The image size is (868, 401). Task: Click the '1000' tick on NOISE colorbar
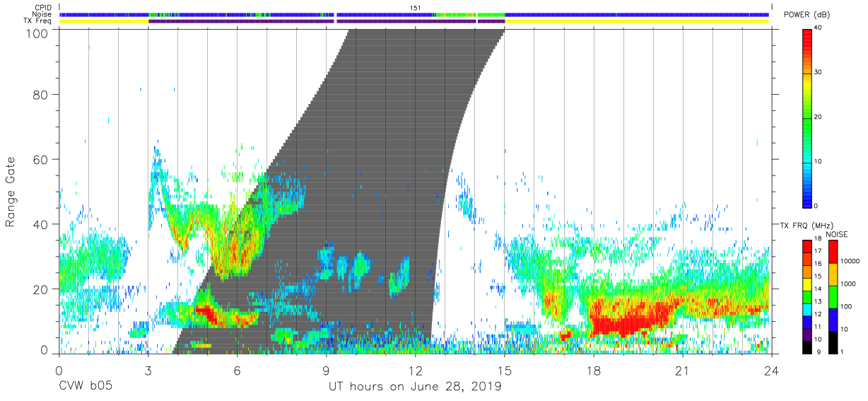click(847, 284)
